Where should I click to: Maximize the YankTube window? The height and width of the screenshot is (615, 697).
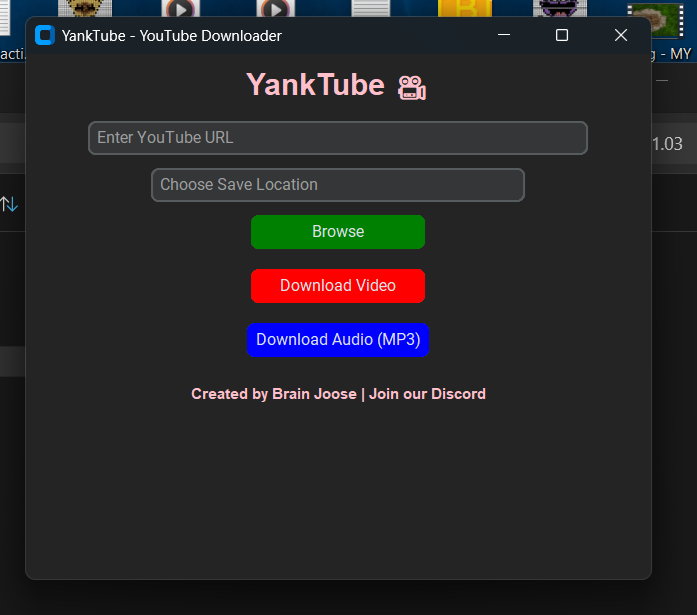(562, 35)
